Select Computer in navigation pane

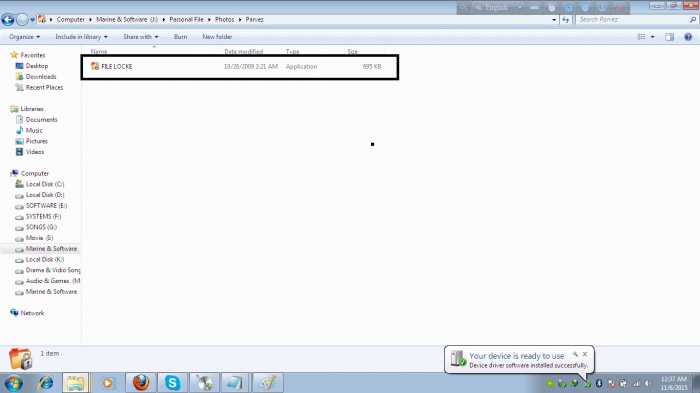pos(35,173)
